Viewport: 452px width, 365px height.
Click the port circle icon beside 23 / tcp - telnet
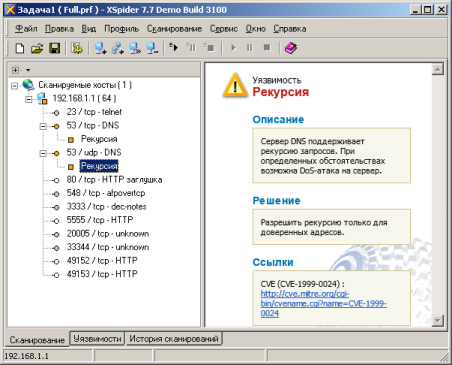(56, 113)
